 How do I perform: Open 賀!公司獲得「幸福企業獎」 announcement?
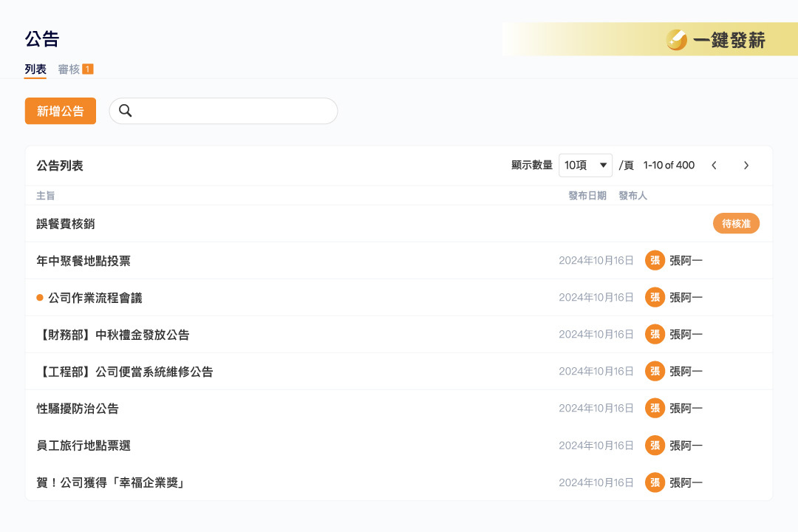110,482
